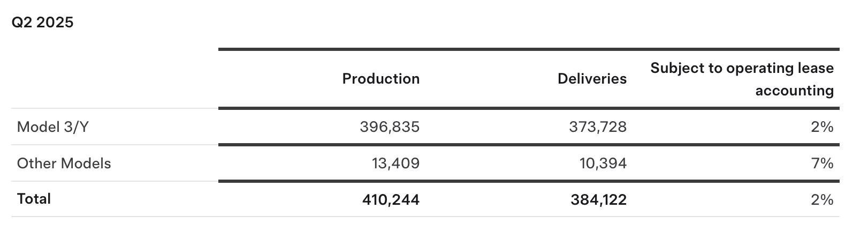The width and height of the screenshot is (868, 238).
Task: Select the Production column header
Action: (x=380, y=79)
